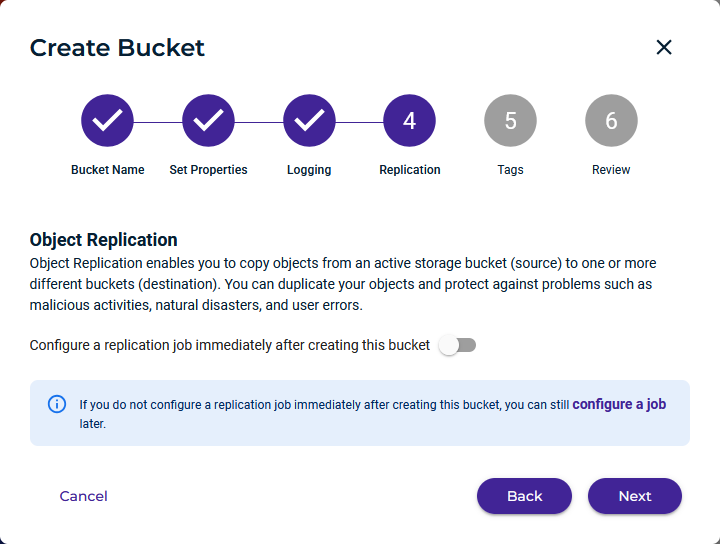Viewport: 720px width, 544px height.
Task: Enable the replication job toggle switch
Action: 458,345
